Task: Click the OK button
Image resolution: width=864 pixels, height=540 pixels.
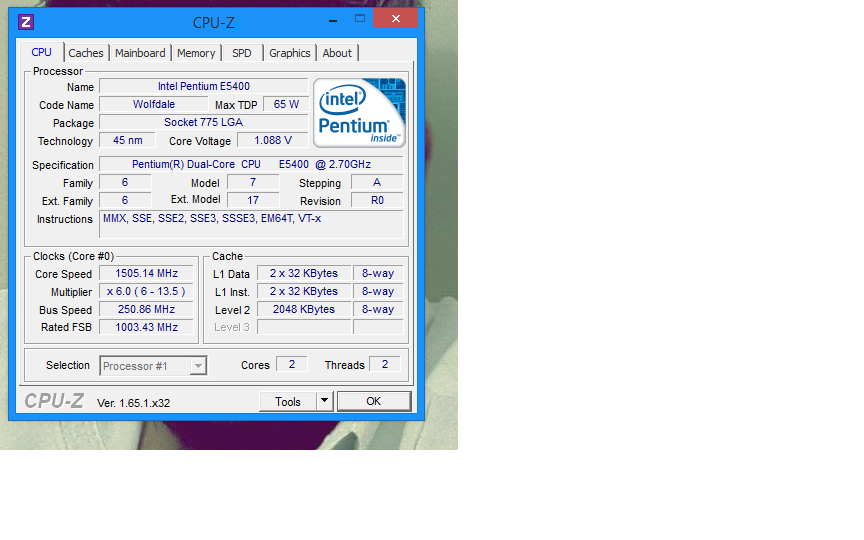Action: (374, 401)
